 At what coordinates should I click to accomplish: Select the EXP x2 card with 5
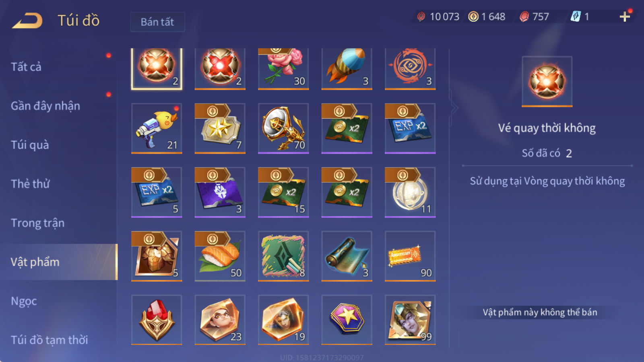(x=157, y=192)
